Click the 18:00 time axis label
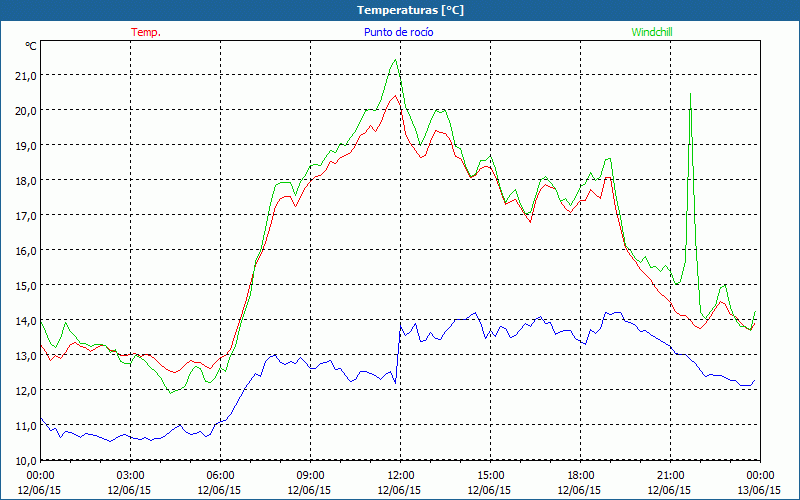Viewport: 800px width, 500px height. 581,476
